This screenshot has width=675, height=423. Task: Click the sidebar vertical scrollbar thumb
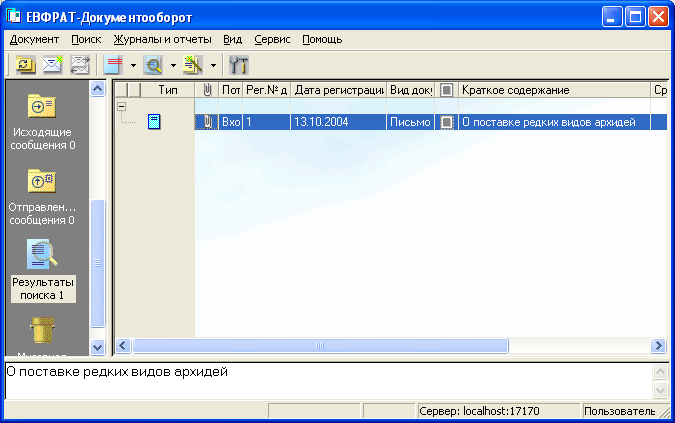(x=98, y=263)
